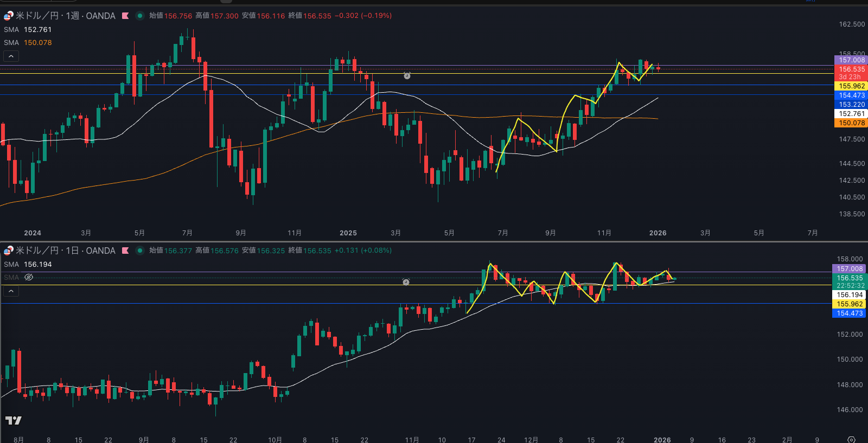Open chart settings via bottom-right gear icon
868x443 pixels.
[851, 439]
